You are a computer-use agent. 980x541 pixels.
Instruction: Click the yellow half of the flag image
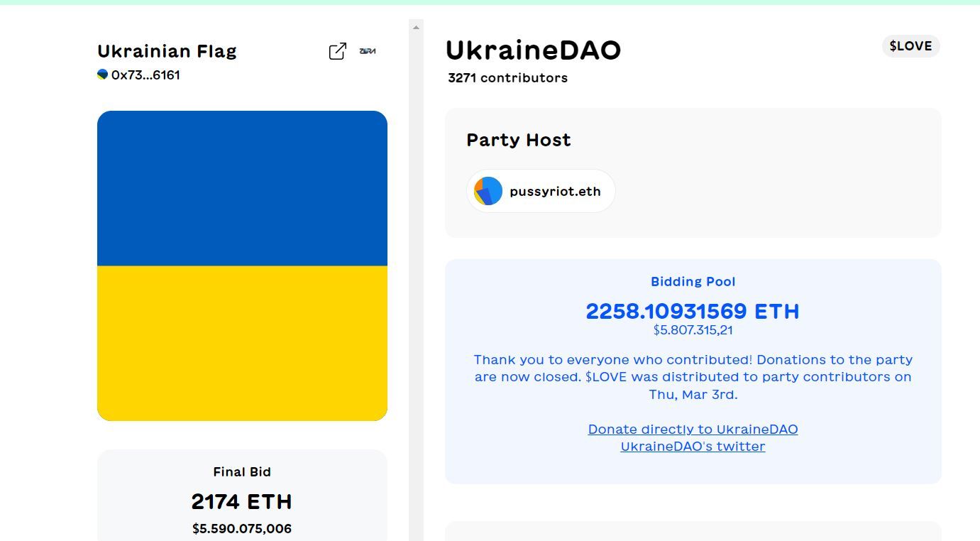point(242,343)
